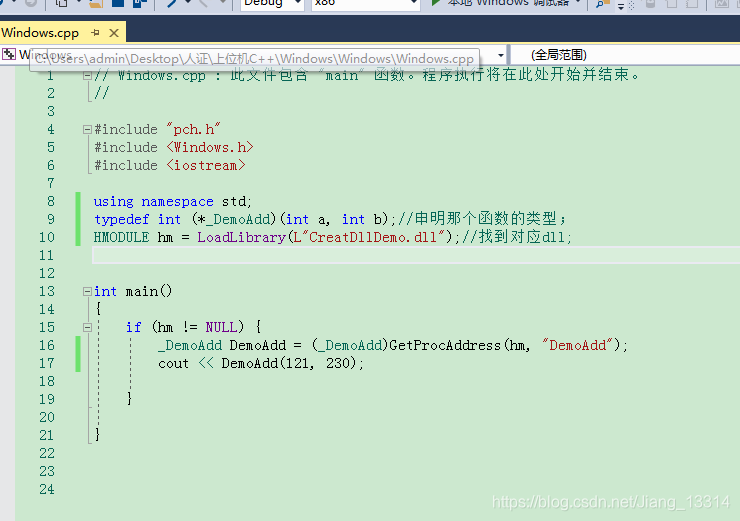Click the LoadLibrary function call
Screen dimensions: 740x521
242,237
